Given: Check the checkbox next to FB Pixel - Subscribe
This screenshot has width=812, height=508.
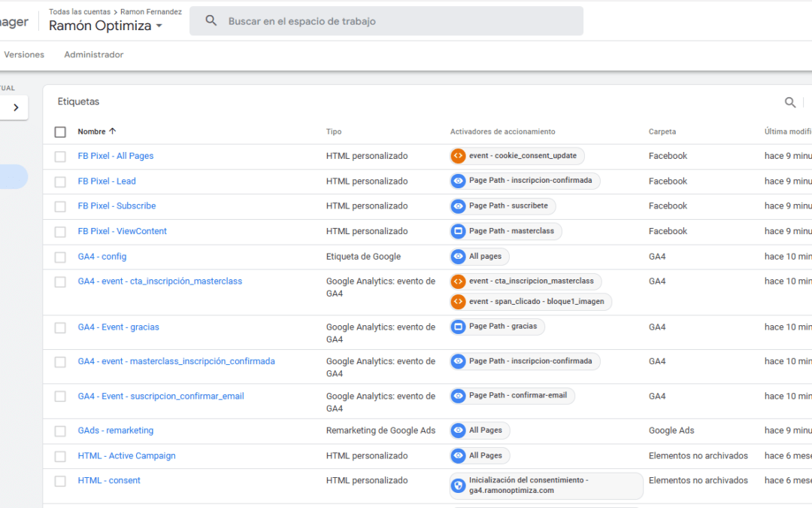Looking at the screenshot, I should pyautogui.click(x=60, y=205).
